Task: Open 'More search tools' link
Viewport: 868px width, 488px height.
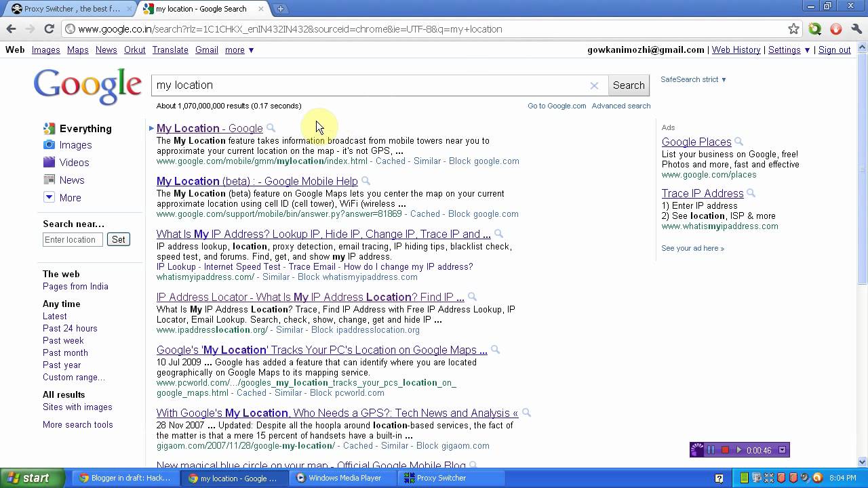Action: point(78,425)
